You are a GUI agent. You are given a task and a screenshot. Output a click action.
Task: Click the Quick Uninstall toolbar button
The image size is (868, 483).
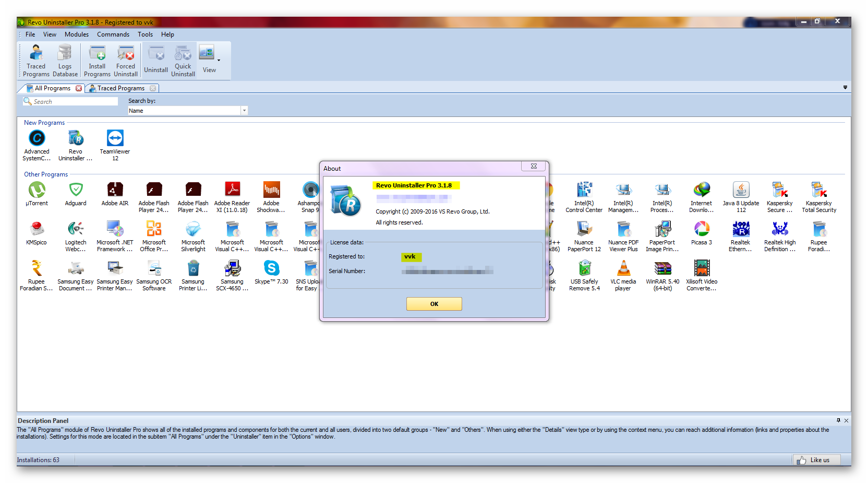pos(183,61)
